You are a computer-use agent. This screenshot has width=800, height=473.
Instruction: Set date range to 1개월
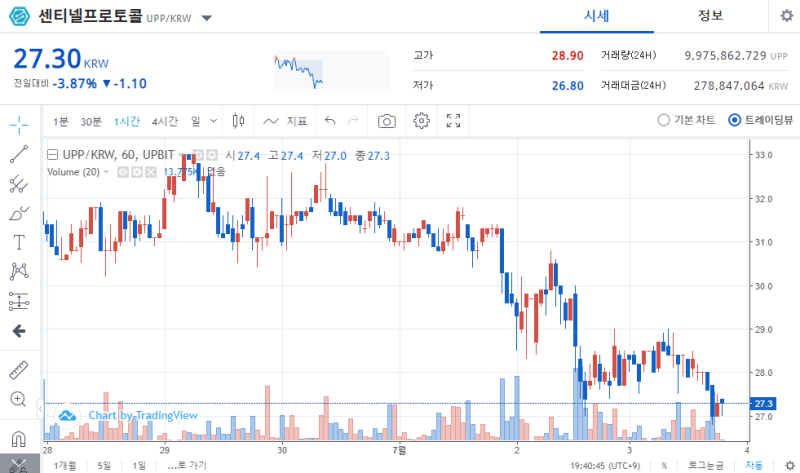65,465
